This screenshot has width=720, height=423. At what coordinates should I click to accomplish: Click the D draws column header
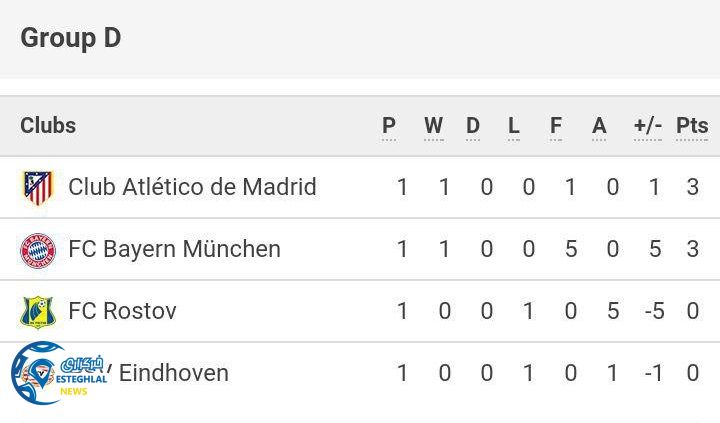pyautogui.click(x=473, y=126)
